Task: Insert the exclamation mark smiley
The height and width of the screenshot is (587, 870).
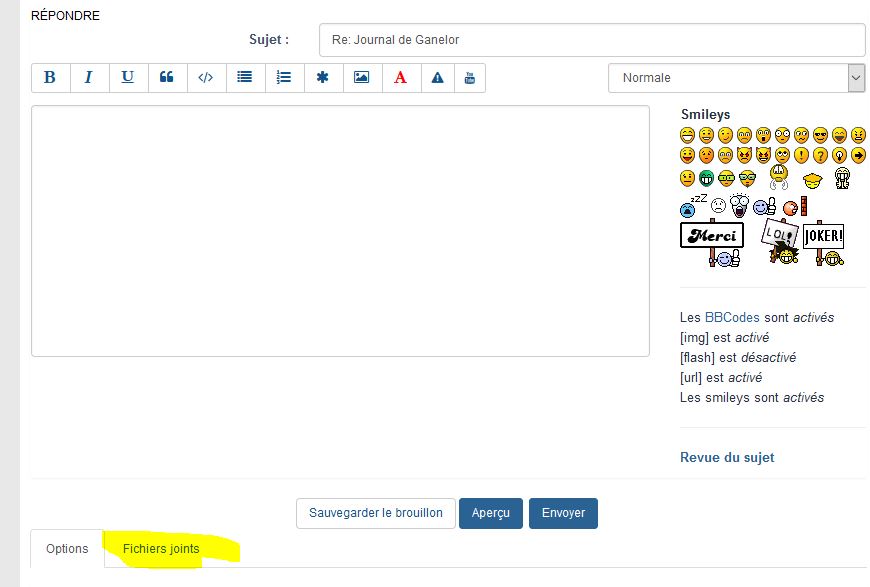Action: pyautogui.click(x=801, y=155)
